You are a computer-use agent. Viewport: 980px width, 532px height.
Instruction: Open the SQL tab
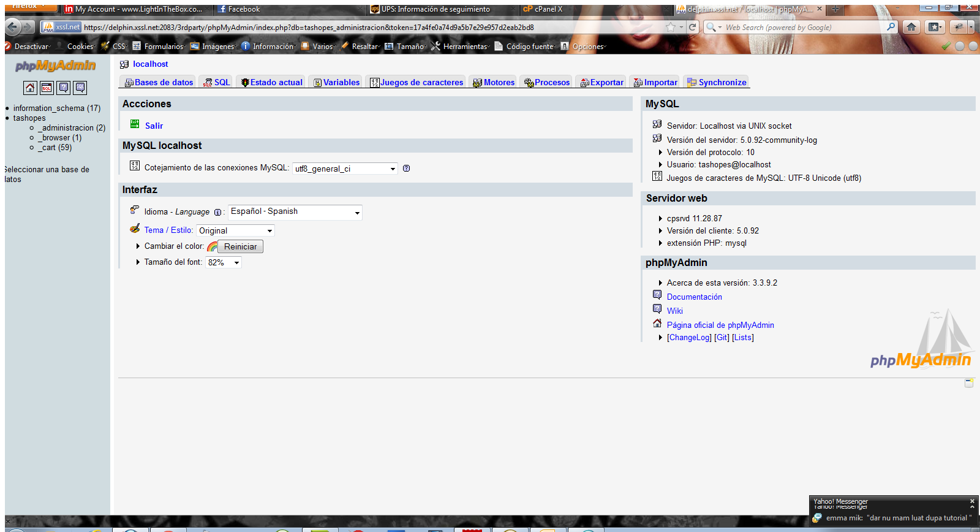[217, 82]
